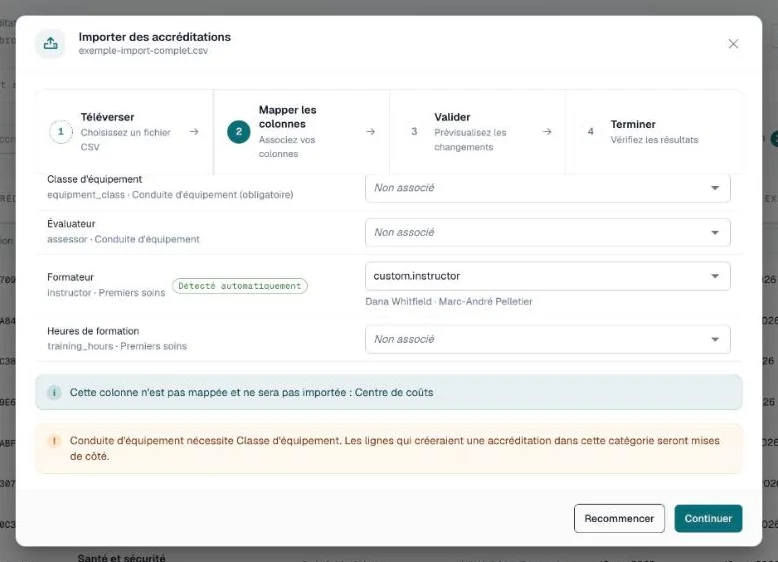Viewport: 778px width, 562px height.
Task: Click the Conduite d'équipement nécessite warning message
Action: [389, 448]
